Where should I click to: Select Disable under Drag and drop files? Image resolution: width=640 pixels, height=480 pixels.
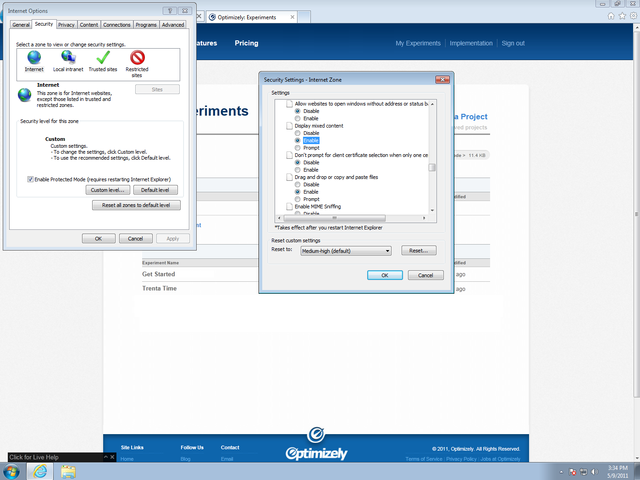(297, 185)
